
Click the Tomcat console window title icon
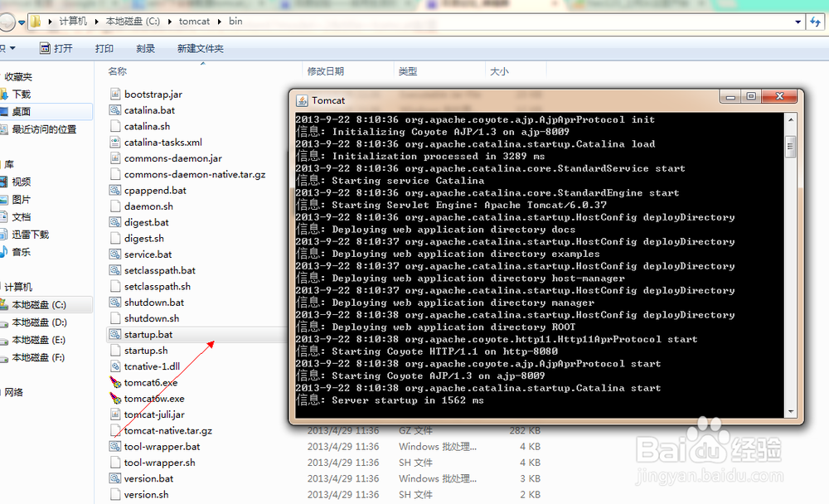(x=302, y=100)
